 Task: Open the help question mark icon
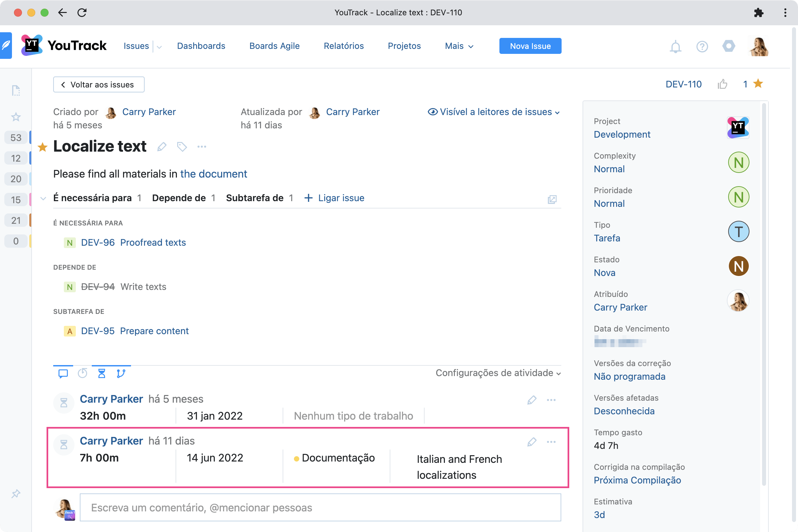[x=702, y=46]
